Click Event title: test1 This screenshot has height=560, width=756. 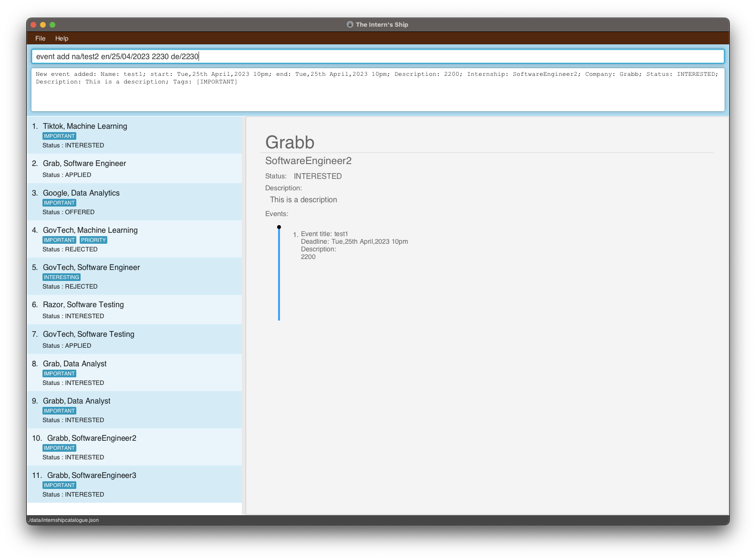pyautogui.click(x=324, y=234)
